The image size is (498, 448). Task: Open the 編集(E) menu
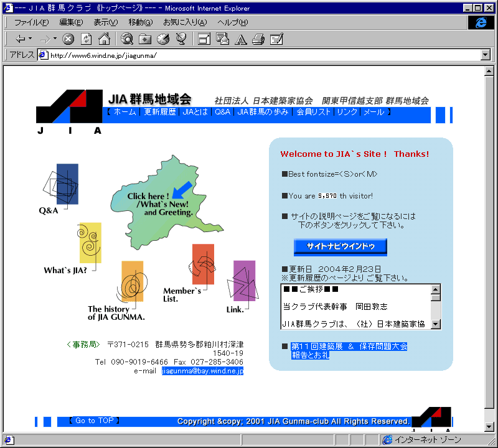(x=71, y=22)
